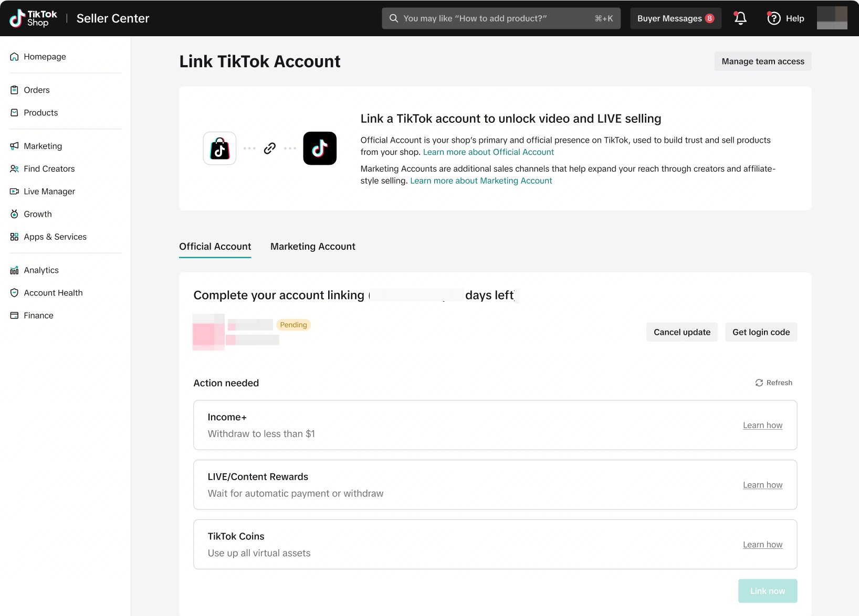Click the ⌘+K shortcut hint
Image resolution: width=859 pixels, height=616 pixels.
pyautogui.click(x=604, y=18)
